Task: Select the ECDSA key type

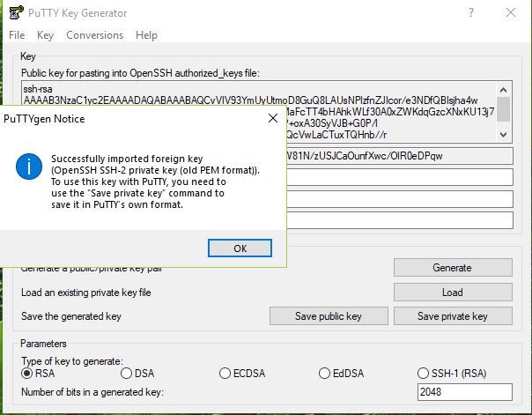Action: 242,374
